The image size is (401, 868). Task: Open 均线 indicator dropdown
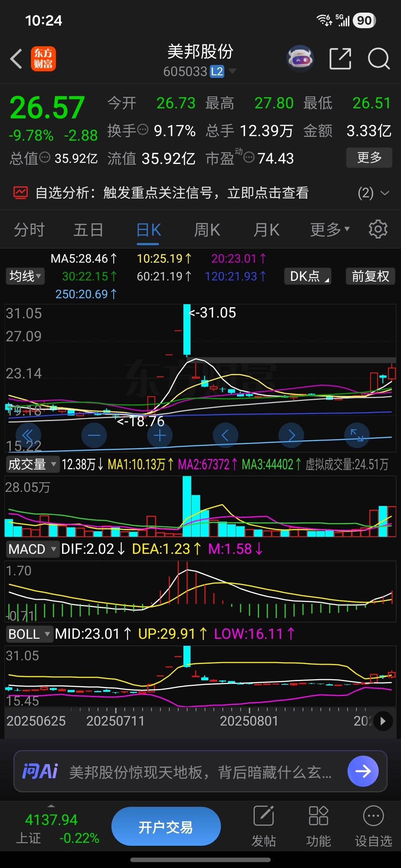[x=25, y=276]
